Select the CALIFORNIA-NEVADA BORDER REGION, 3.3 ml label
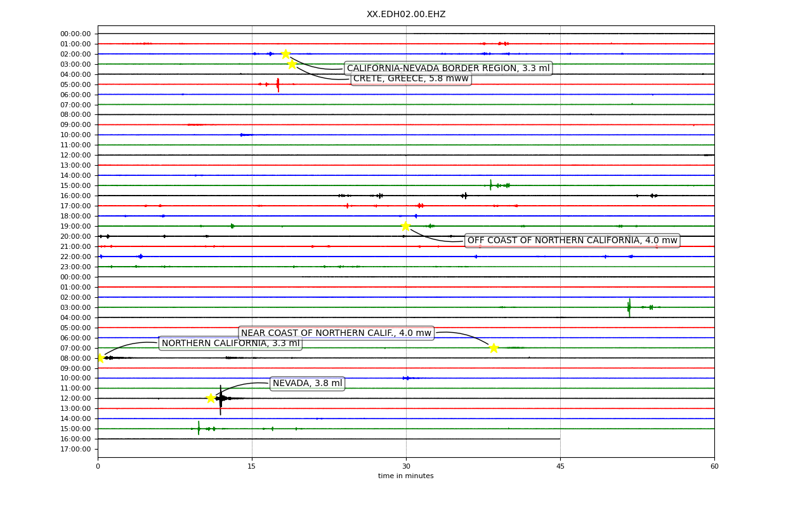Image resolution: width=812 pixels, height=508 pixels. tap(449, 69)
